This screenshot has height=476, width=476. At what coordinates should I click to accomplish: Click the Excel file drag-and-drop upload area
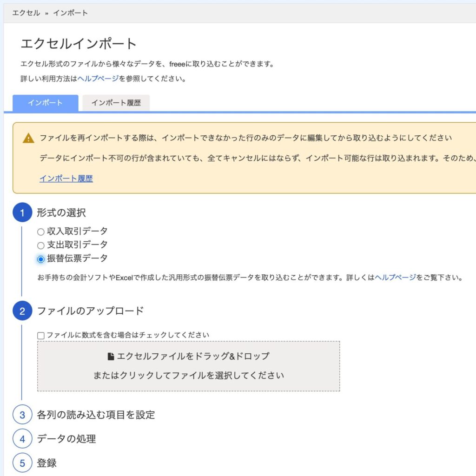click(189, 366)
